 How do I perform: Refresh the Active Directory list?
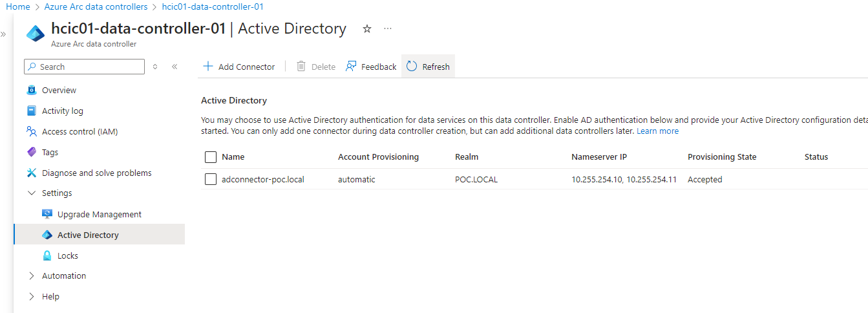click(x=429, y=67)
